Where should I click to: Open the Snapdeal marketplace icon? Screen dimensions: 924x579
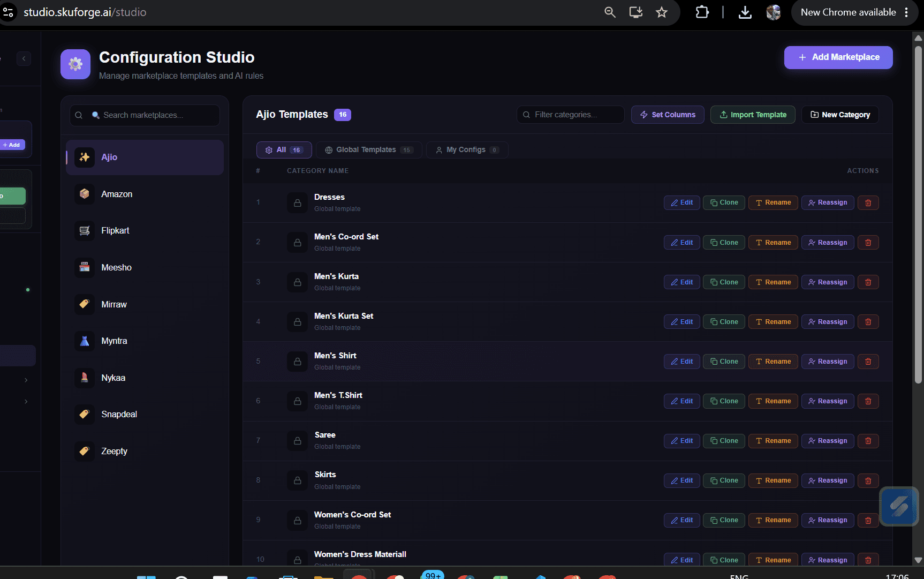[x=85, y=414]
